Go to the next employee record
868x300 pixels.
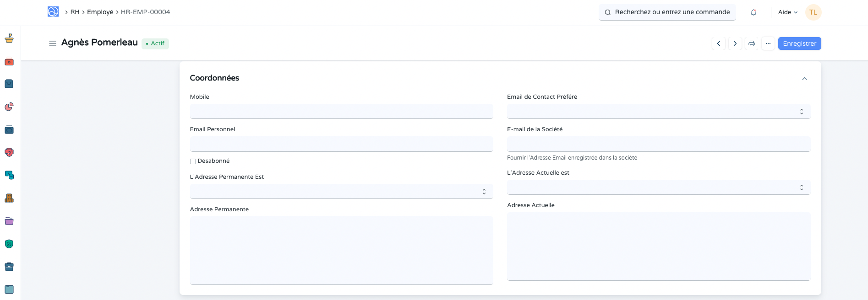point(735,43)
